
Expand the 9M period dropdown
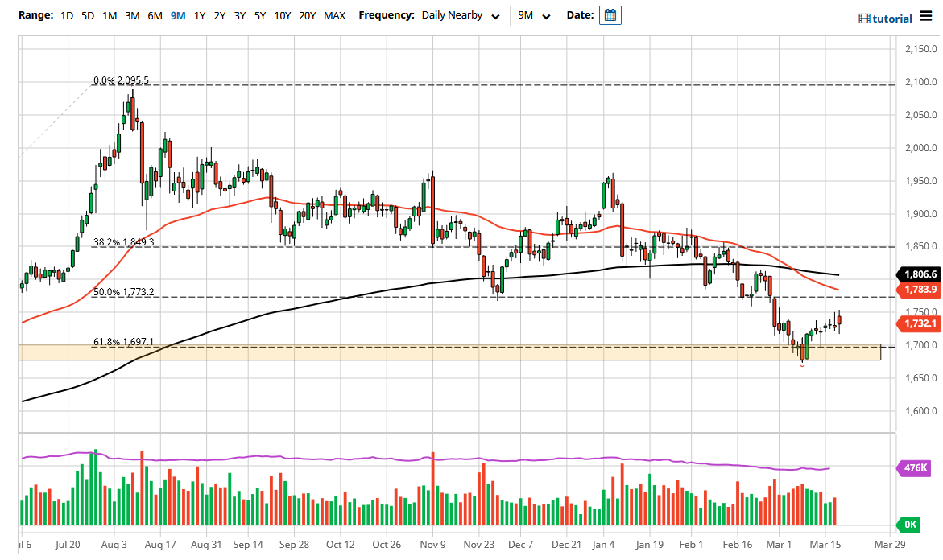(x=534, y=15)
